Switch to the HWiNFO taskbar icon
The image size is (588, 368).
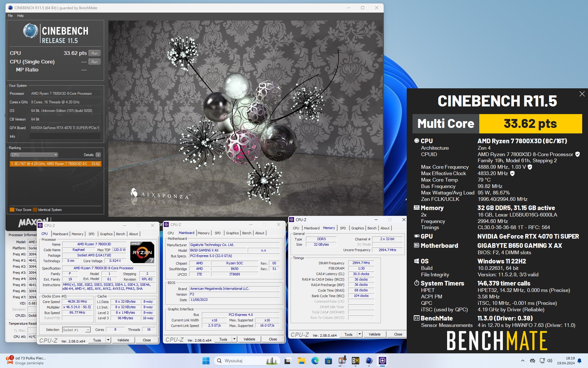(x=342, y=361)
